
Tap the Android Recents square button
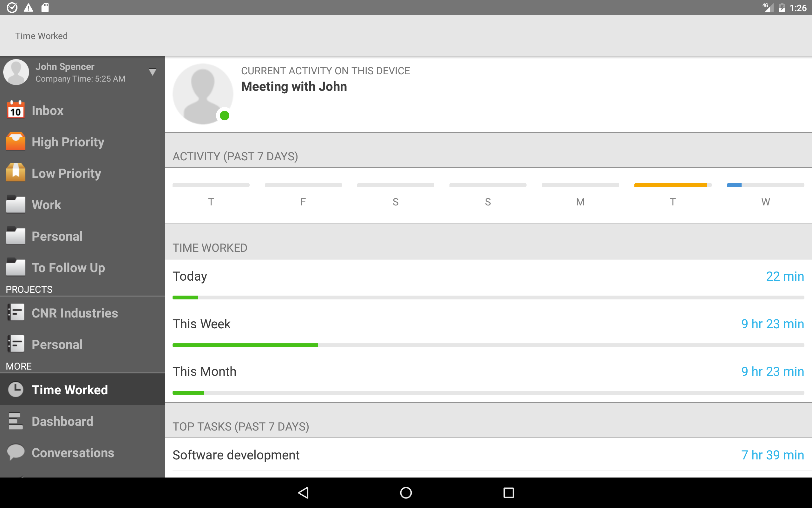(x=509, y=492)
